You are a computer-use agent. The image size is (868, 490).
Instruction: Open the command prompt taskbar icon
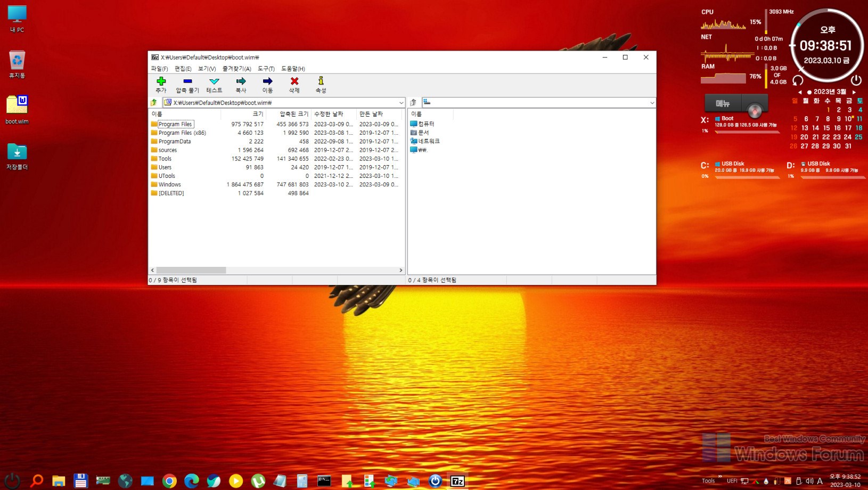[324, 481]
